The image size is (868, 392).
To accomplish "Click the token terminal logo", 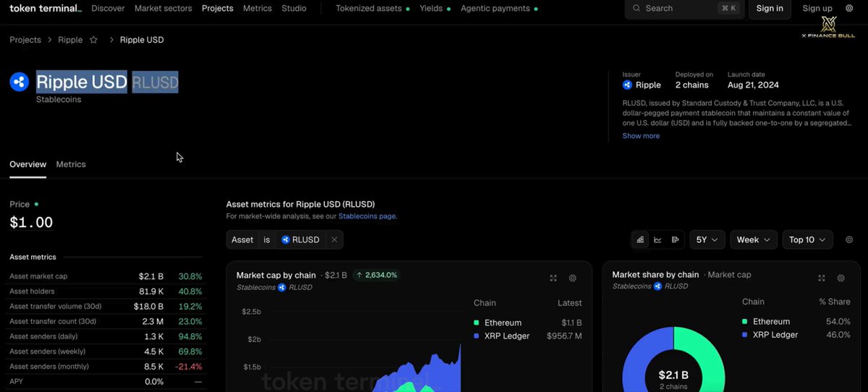I will 46,8.
